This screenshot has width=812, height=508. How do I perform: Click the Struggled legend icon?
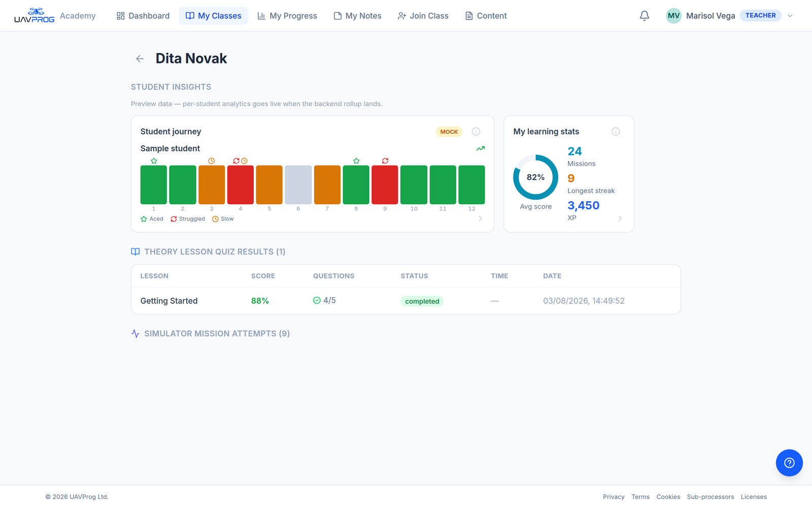pos(174,219)
